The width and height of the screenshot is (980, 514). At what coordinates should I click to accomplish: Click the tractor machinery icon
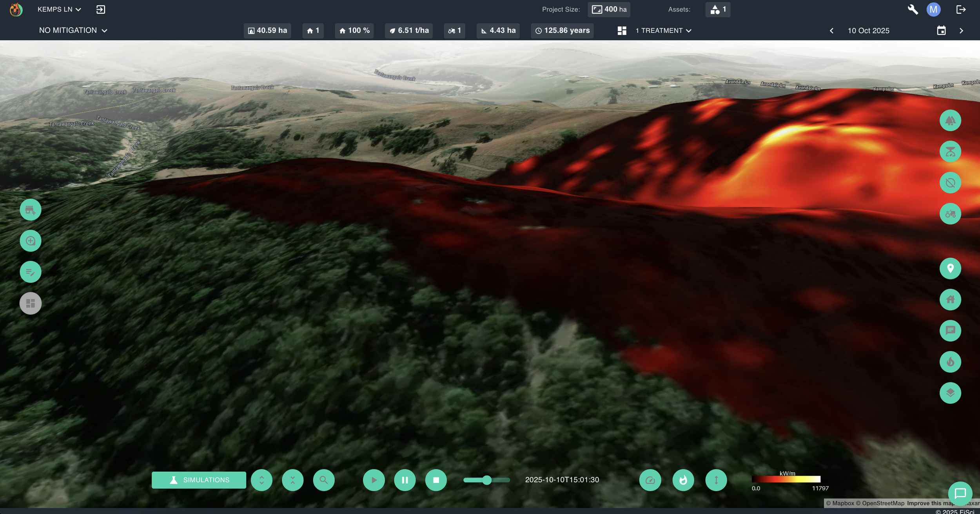950,214
